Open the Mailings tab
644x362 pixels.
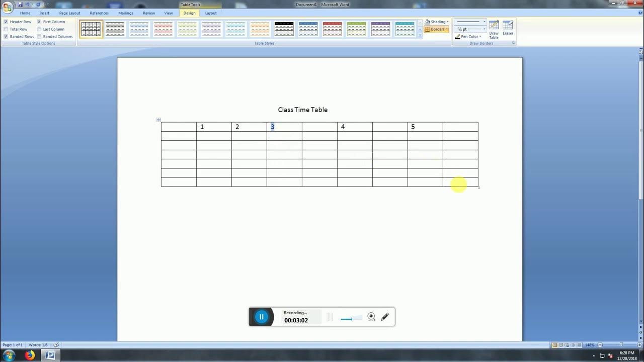click(x=126, y=13)
